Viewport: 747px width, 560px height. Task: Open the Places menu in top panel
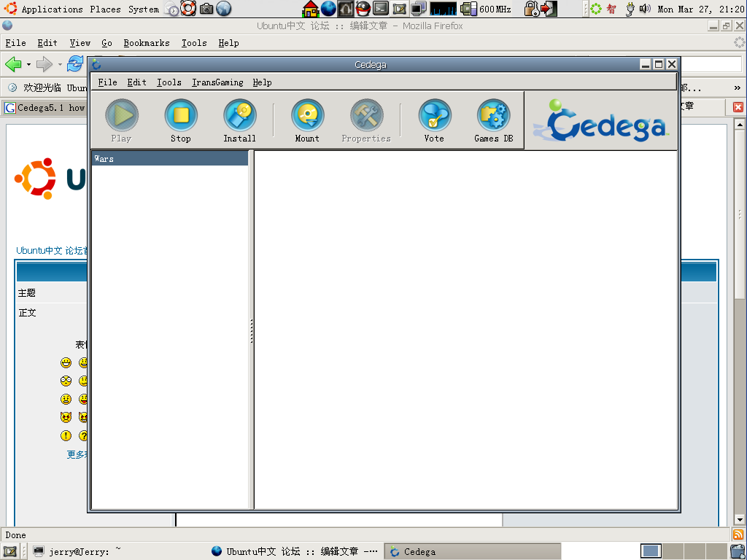pos(105,9)
